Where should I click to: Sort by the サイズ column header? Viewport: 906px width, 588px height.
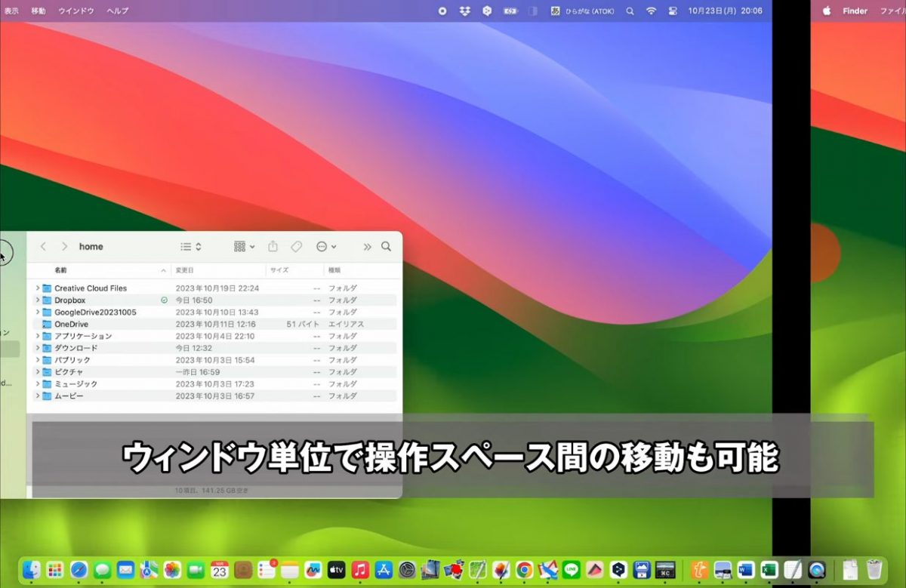(x=279, y=270)
